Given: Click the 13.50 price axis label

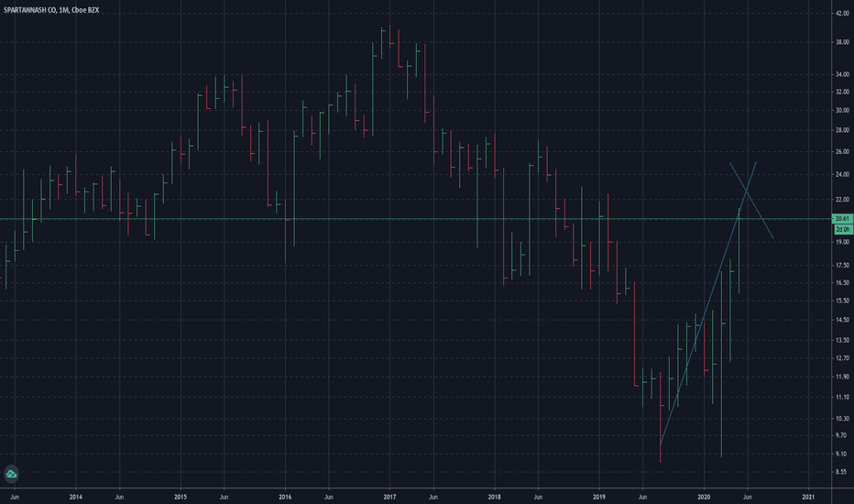Looking at the screenshot, I should coord(842,340).
